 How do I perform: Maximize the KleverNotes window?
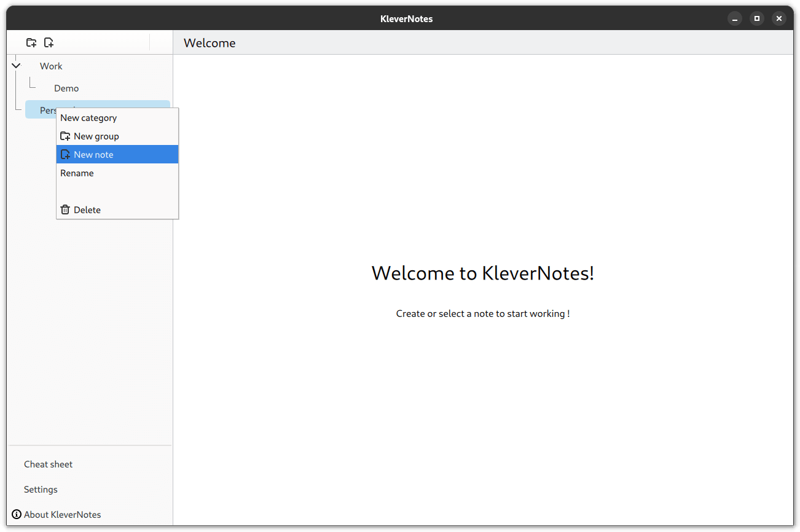pyautogui.click(x=757, y=19)
